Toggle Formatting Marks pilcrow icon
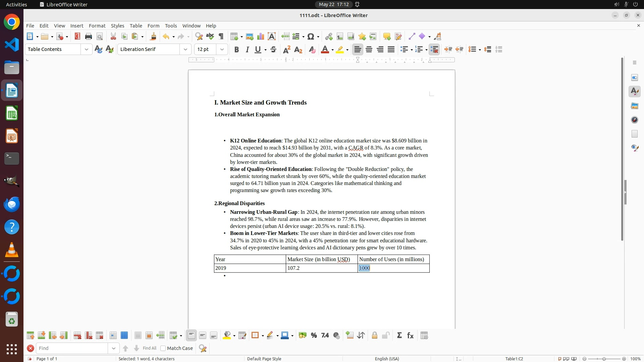This screenshot has height=362, width=644. coord(221,37)
